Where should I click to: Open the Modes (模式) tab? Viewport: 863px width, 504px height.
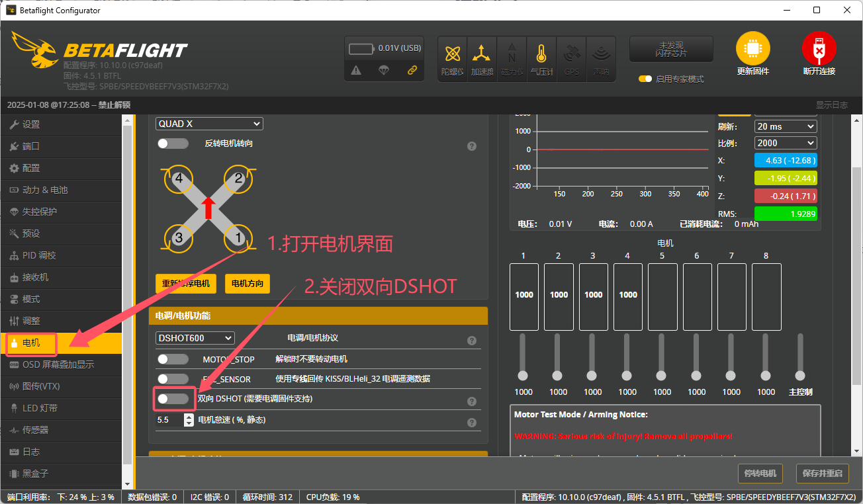[x=61, y=299]
